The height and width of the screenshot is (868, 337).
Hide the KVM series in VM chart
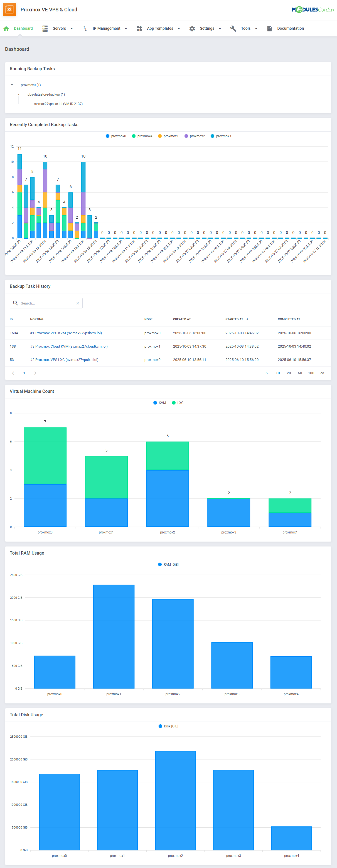pos(159,403)
